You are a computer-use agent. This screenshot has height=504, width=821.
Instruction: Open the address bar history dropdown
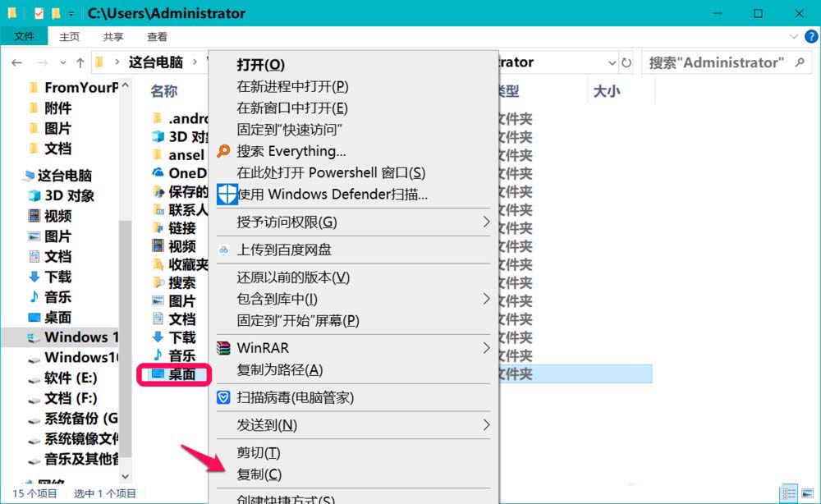click(x=612, y=62)
